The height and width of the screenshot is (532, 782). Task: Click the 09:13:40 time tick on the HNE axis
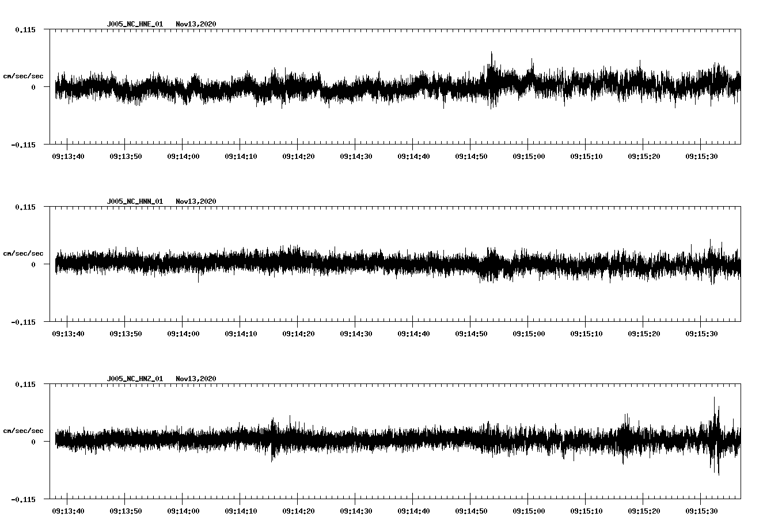coord(67,155)
